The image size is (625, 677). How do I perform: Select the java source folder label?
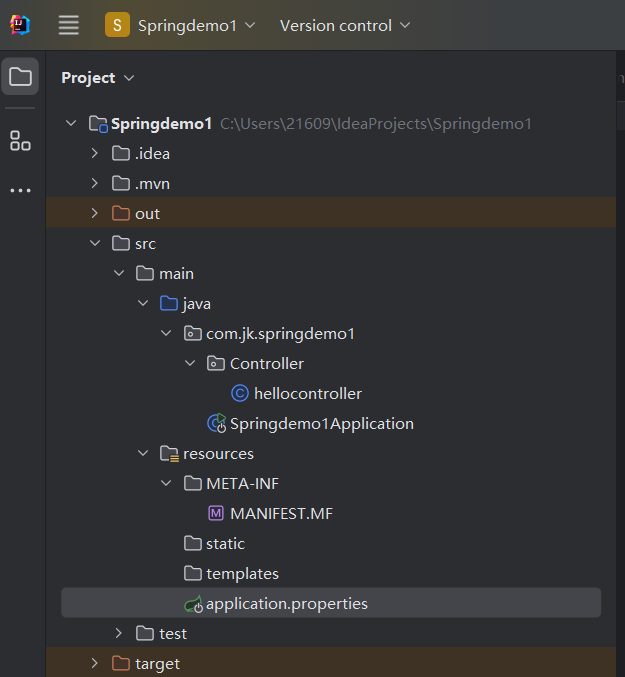click(197, 304)
